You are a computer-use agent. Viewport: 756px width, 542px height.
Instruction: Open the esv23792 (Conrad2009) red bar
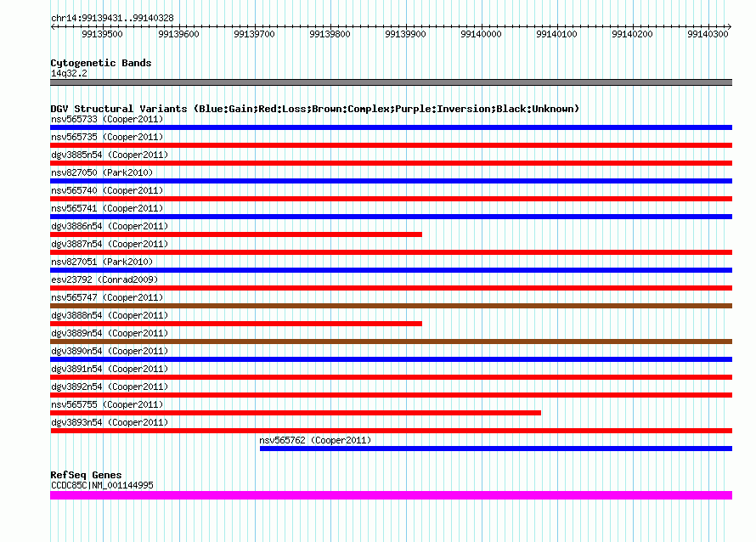(391, 288)
